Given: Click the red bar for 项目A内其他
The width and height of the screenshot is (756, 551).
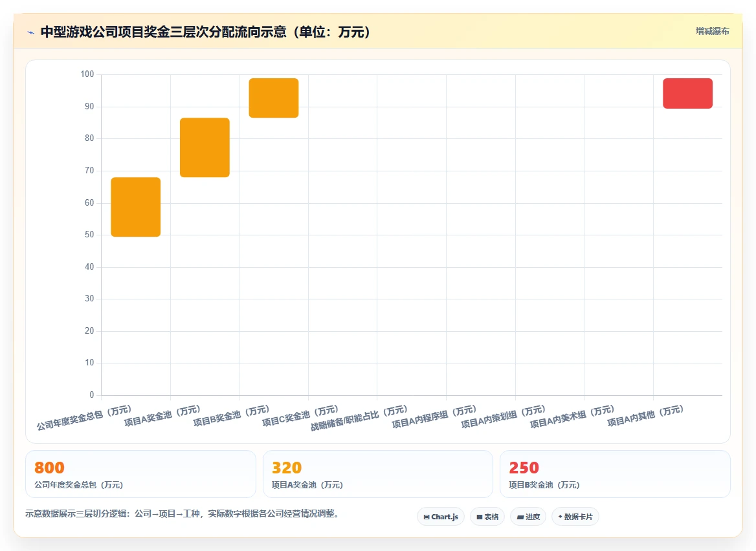Looking at the screenshot, I should point(687,93).
